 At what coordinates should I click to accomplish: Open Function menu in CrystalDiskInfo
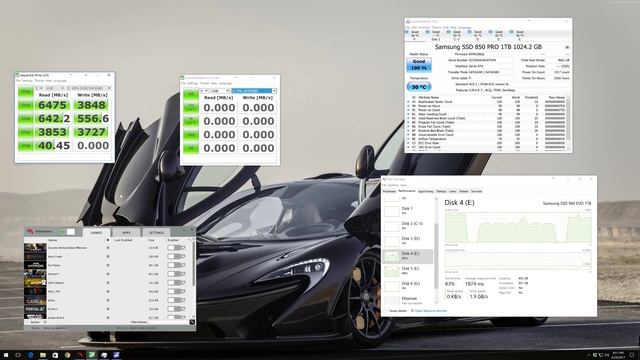[x=424, y=27]
